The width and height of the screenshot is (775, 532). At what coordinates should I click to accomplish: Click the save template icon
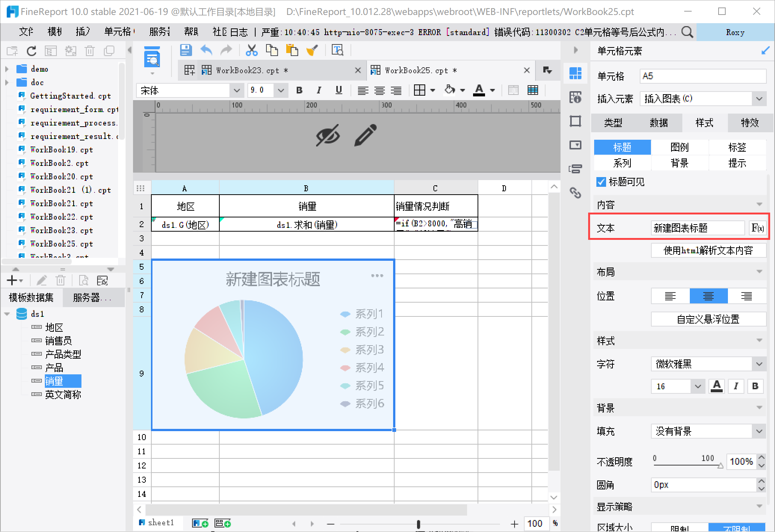pyautogui.click(x=186, y=50)
